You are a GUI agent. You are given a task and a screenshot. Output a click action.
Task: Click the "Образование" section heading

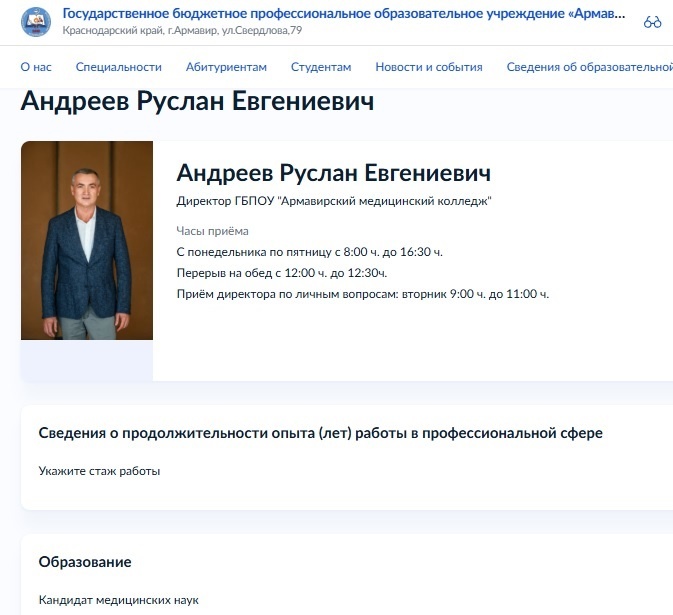pos(85,562)
